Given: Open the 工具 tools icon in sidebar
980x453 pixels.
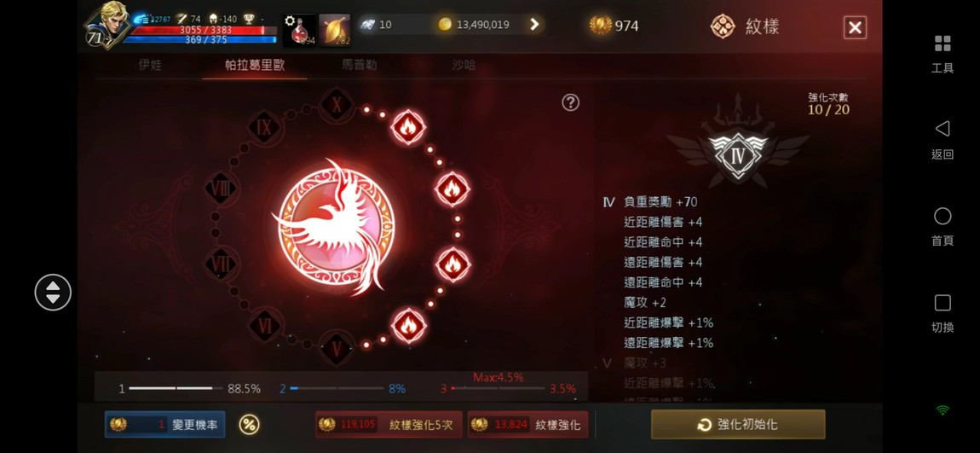Looking at the screenshot, I should tap(943, 54).
